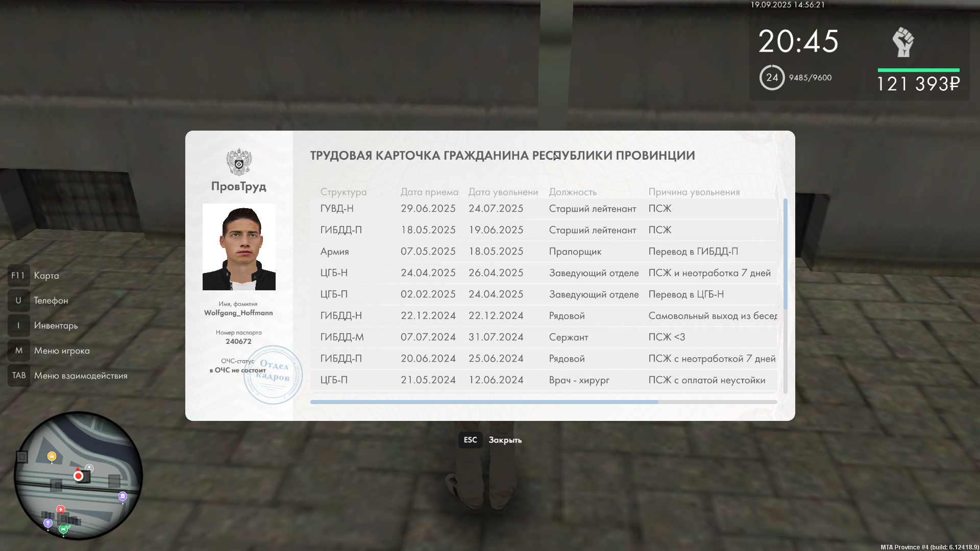The image size is (980, 551).
Task: Click the level 24 circle indicator
Action: [772, 78]
